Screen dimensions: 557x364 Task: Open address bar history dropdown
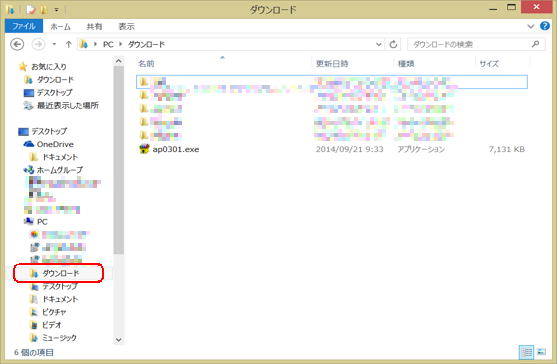[379, 44]
